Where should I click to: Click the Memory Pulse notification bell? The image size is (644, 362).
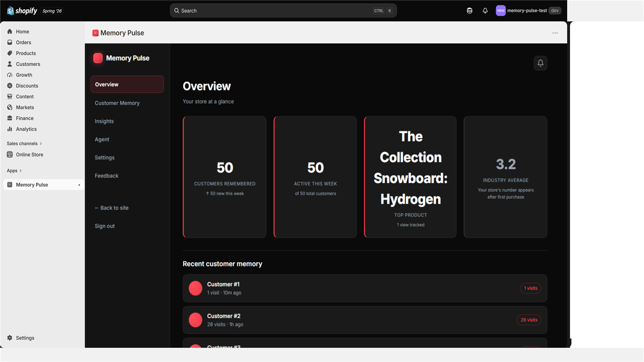(x=540, y=63)
